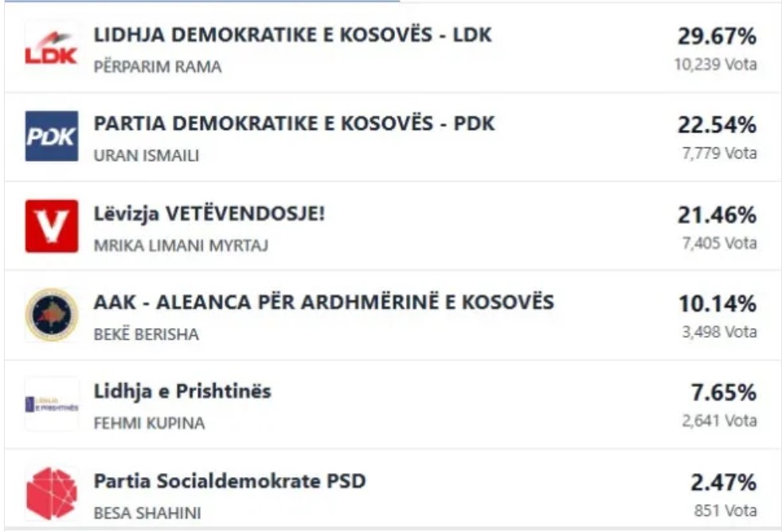The height and width of the screenshot is (532, 782).
Task: Click the AAK round emblem logo
Action: click(x=51, y=315)
